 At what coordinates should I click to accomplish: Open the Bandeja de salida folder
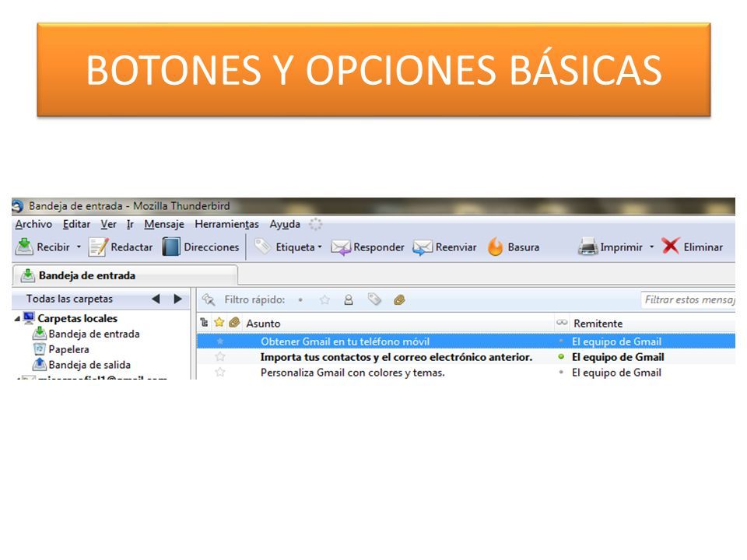(82, 364)
